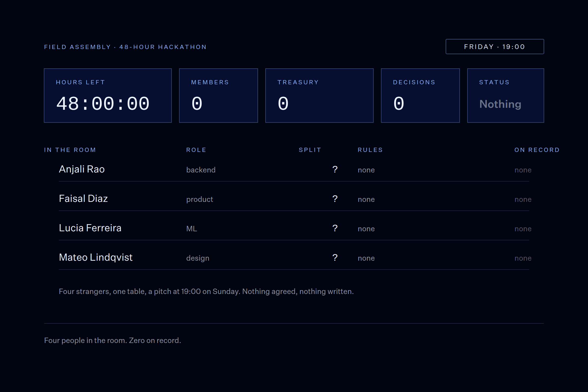
Task: Select the Decisions card
Action: coord(420,96)
